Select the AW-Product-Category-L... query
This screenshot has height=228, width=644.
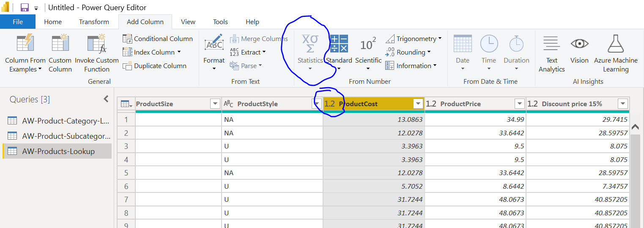point(57,121)
